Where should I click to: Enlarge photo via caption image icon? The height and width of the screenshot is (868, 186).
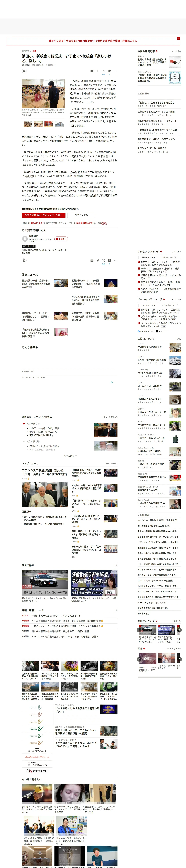coord(29,115)
